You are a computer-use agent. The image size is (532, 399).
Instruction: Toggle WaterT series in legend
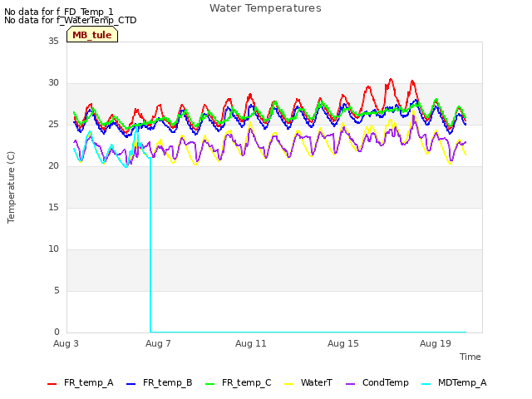click(308, 382)
